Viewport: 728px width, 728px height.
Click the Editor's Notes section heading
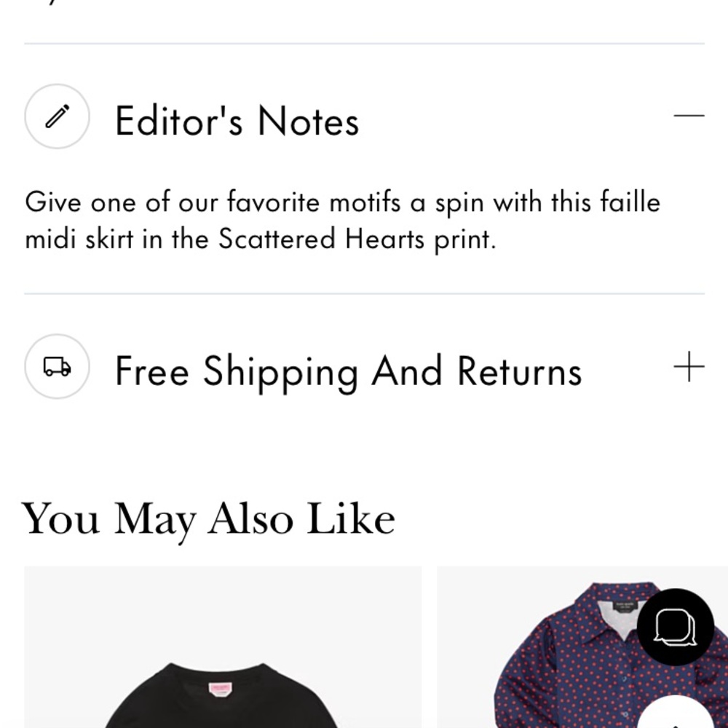click(x=237, y=121)
